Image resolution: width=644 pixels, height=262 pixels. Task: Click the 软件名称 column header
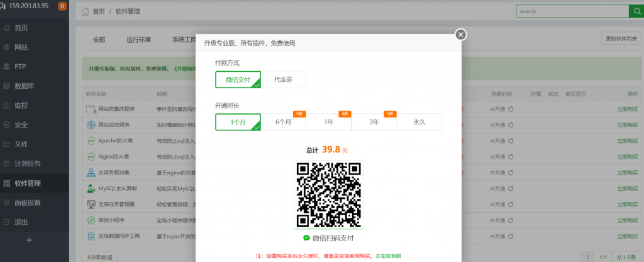96,94
